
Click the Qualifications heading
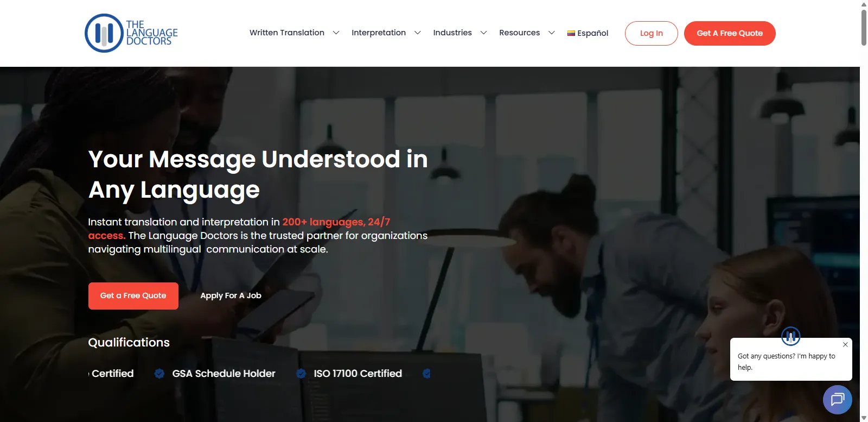pyautogui.click(x=129, y=343)
